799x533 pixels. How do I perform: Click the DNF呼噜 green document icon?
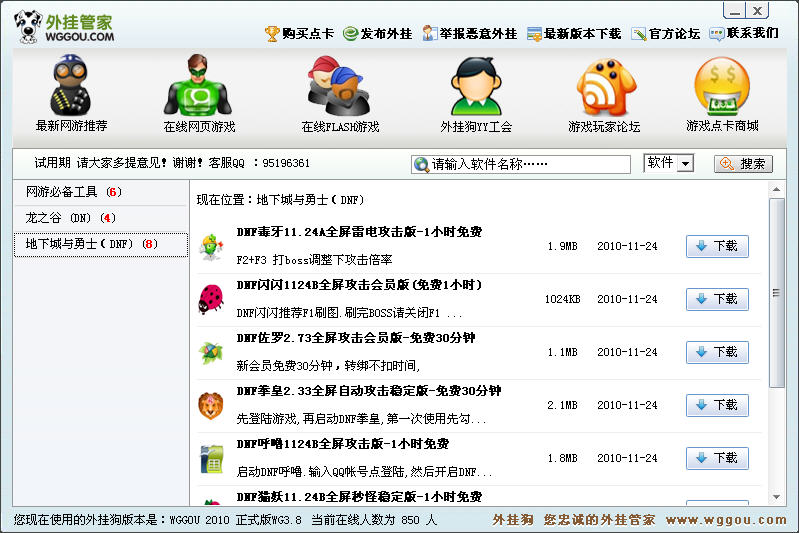click(x=212, y=459)
